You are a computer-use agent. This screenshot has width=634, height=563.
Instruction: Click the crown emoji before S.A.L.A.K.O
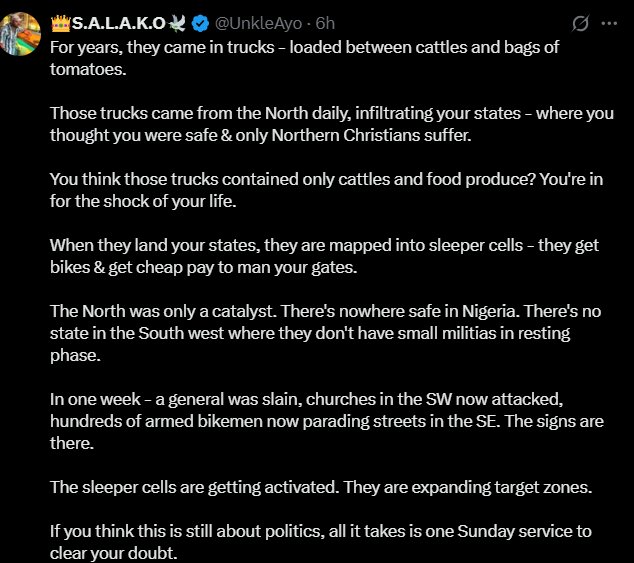pyautogui.click(x=59, y=23)
